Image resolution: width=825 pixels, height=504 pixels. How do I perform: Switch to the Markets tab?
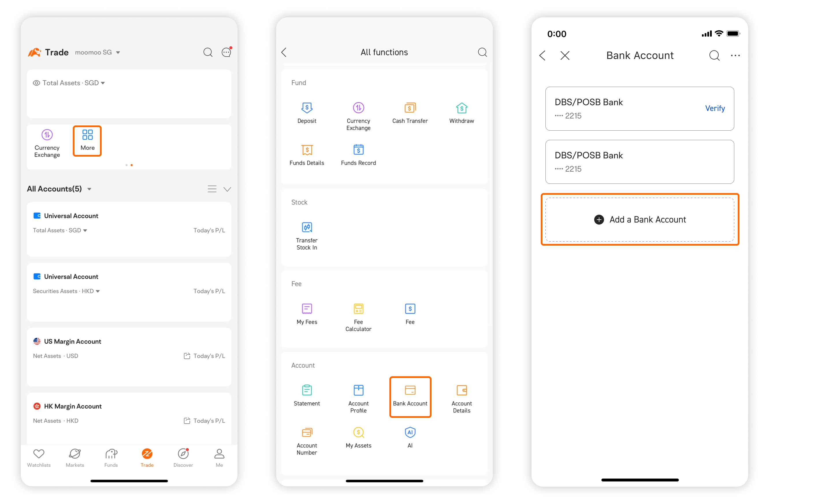[75, 458]
